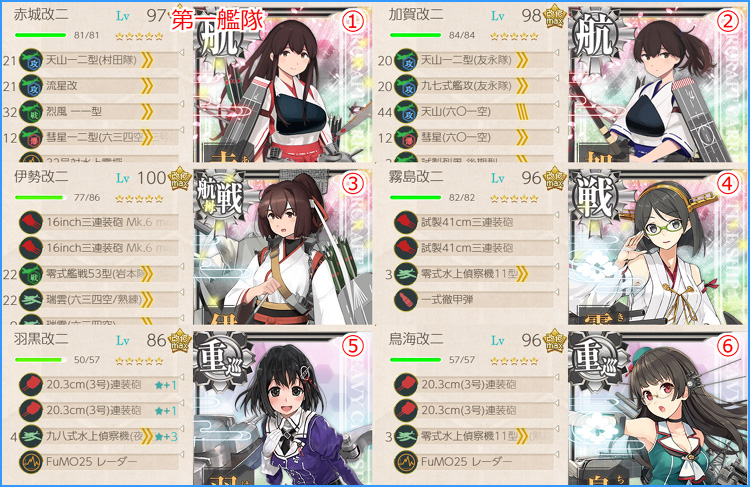
Task: Select the 羽黒改二 ship card portrait
Action: click(x=283, y=408)
